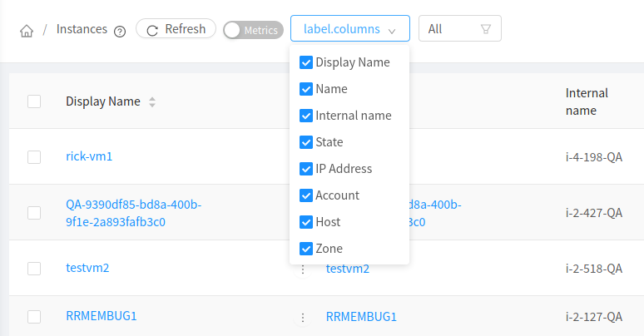
Task: Go to the home dashboard icon
Action: (x=27, y=31)
